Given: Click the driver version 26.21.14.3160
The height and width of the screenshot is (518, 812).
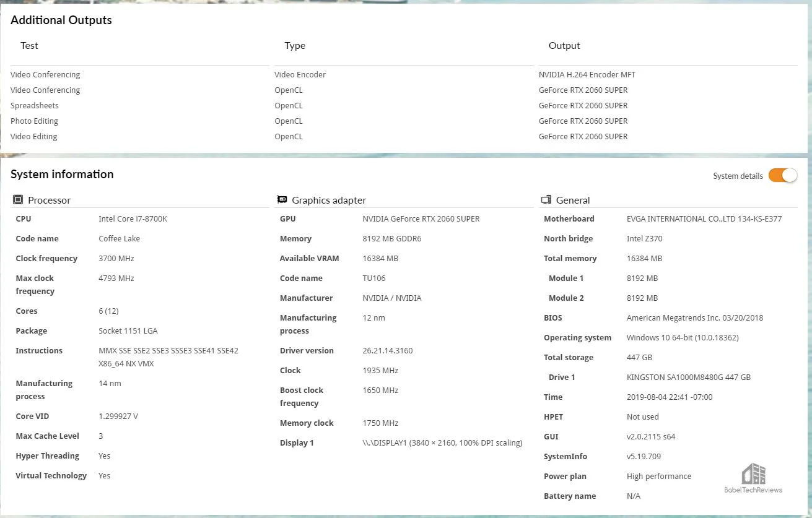Looking at the screenshot, I should coord(388,350).
